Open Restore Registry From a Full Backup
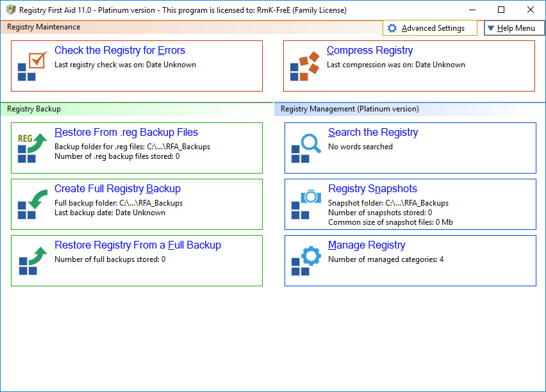546x392 pixels. coord(138,245)
